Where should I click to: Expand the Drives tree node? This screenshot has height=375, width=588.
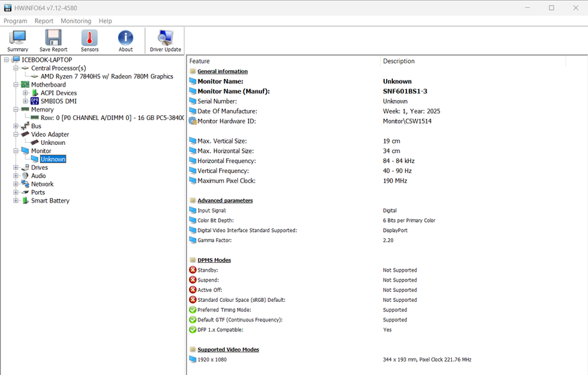15,168
